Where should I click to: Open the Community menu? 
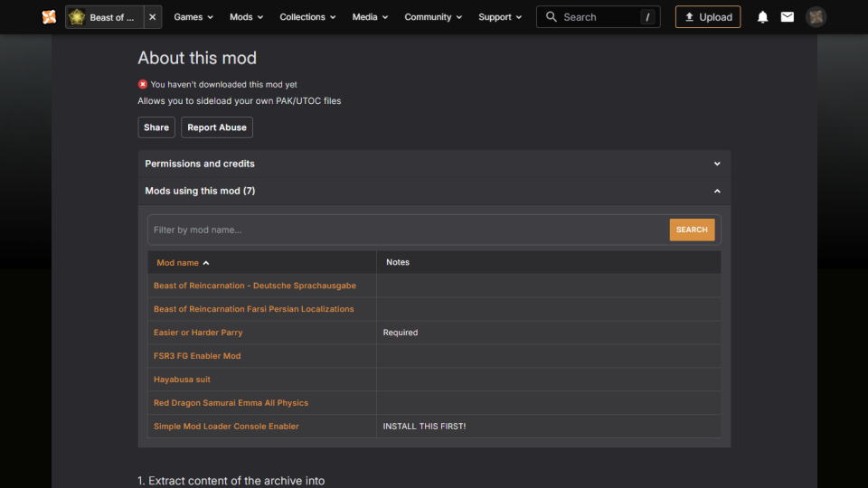433,17
